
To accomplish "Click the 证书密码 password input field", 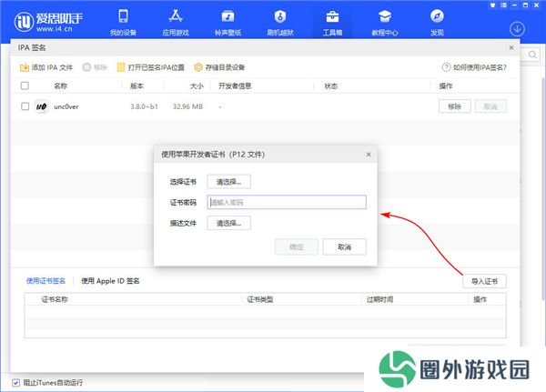I will pos(287,202).
